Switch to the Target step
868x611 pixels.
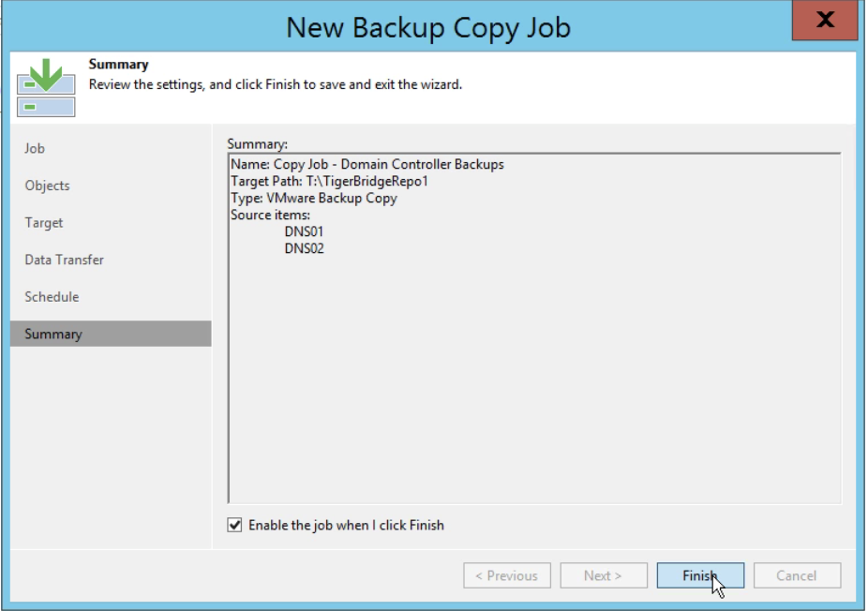click(x=44, y=222)
